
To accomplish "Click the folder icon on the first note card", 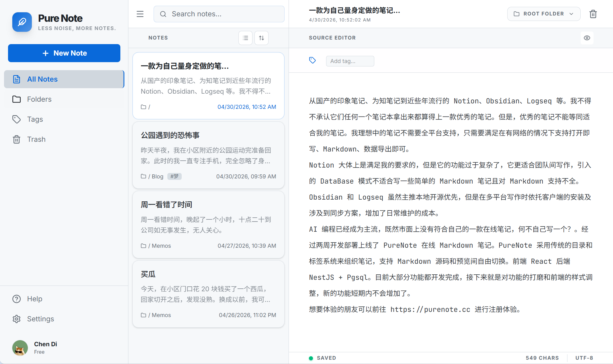I will click(144, 107).
